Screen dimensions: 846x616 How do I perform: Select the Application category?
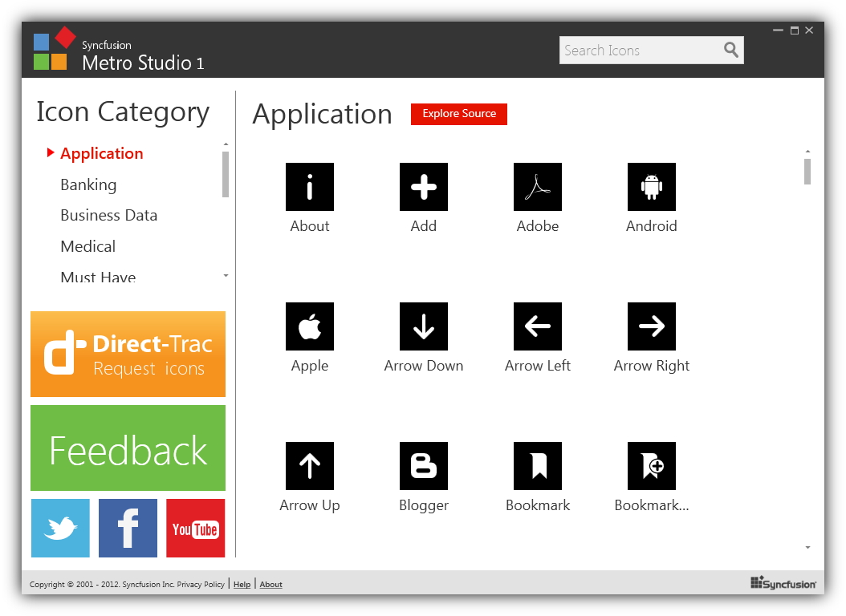coord(101,153)
